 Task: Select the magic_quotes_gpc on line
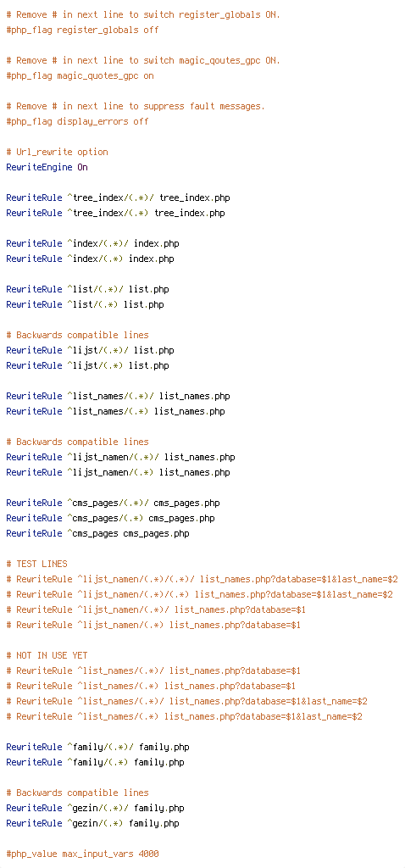[x=80, y=75]
